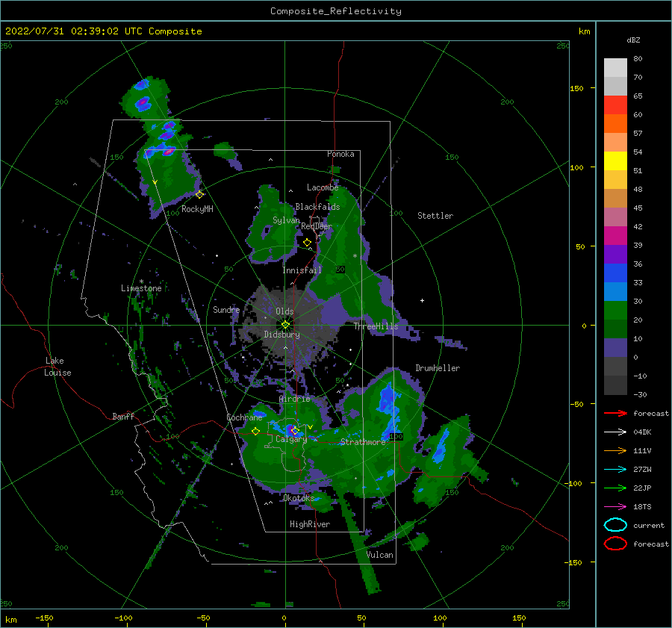Click the 18TS legend label

click(642, 507)
